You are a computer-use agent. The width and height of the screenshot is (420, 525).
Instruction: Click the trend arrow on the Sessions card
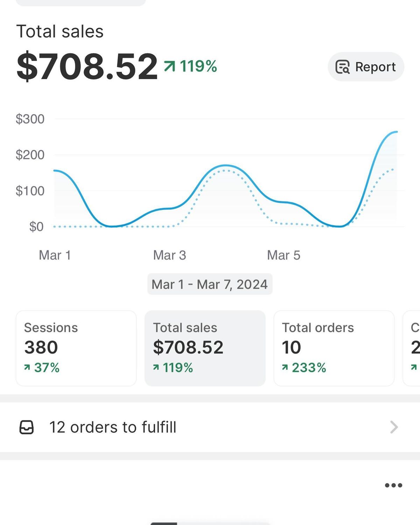click(27, 367)
